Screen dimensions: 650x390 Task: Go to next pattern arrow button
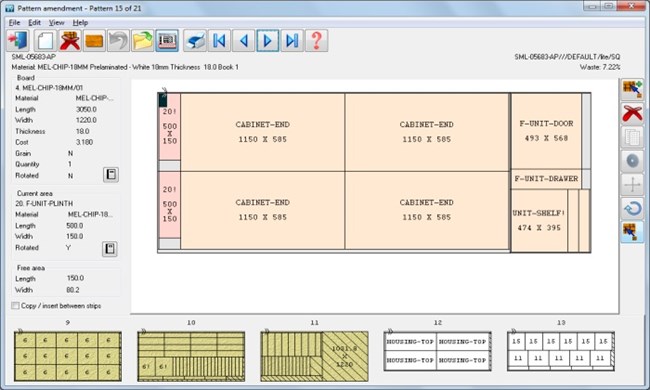coord(267,40)
